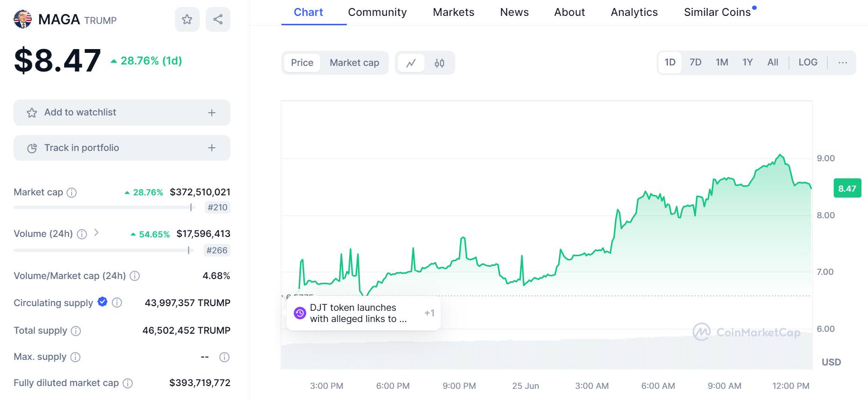868x401 pixels.
Task: Star the MAGA coin as favorite
Action: pyautogui.click(x=187, y=19)
